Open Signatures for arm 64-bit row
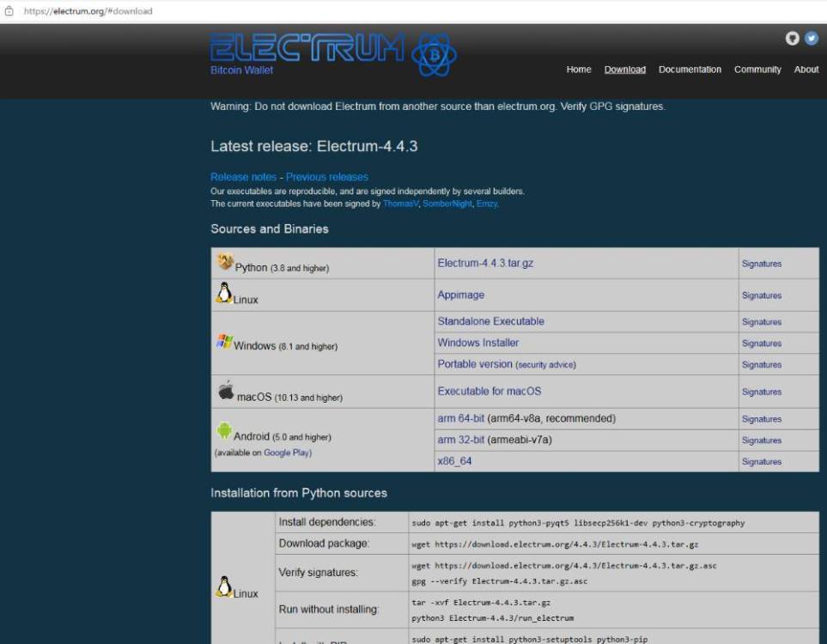The height and width of the screenshot is (644, 827). coord(761,419)
